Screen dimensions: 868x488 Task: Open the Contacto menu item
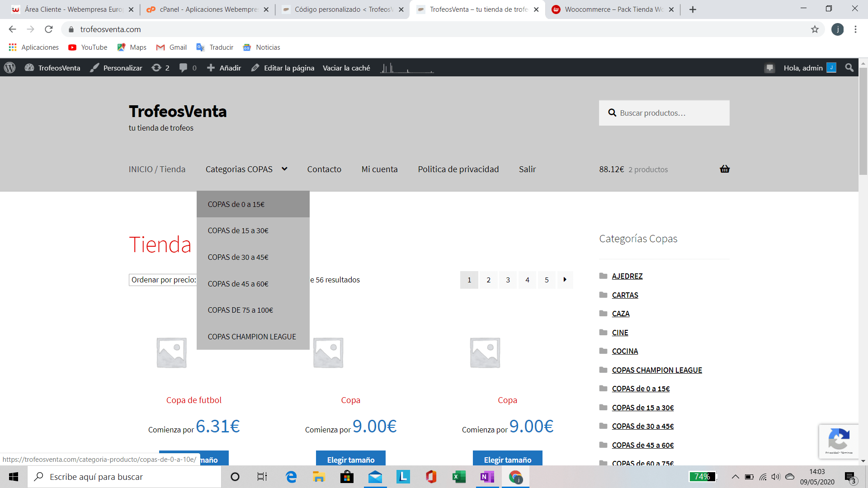324,169
